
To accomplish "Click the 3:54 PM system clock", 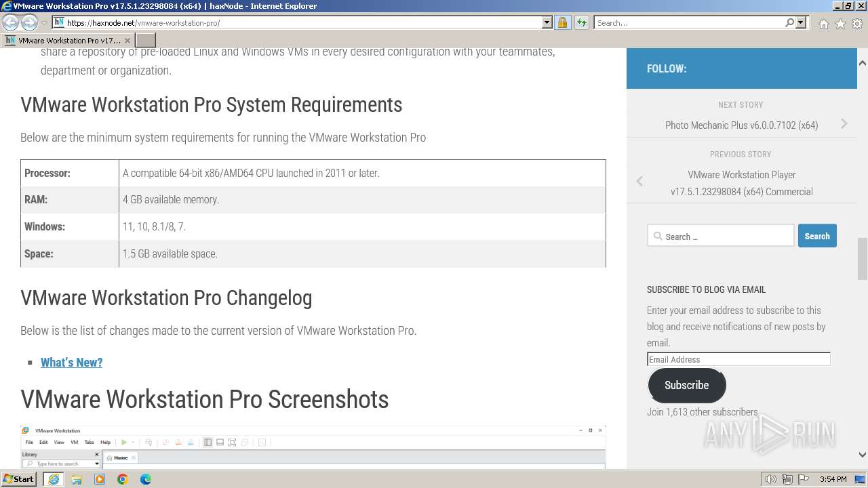I will click(x=833, y=479).
